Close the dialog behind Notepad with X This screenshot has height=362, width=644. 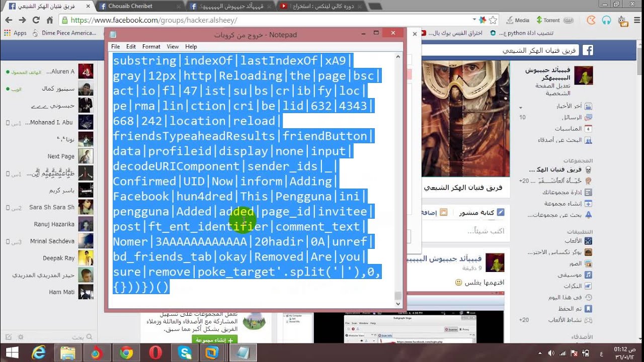tap(415, 34)
